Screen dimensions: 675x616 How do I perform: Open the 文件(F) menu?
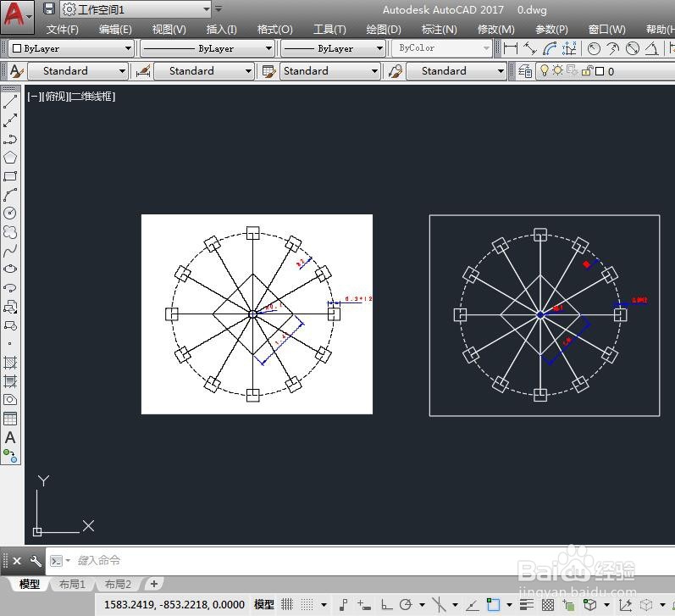(63, 30)
